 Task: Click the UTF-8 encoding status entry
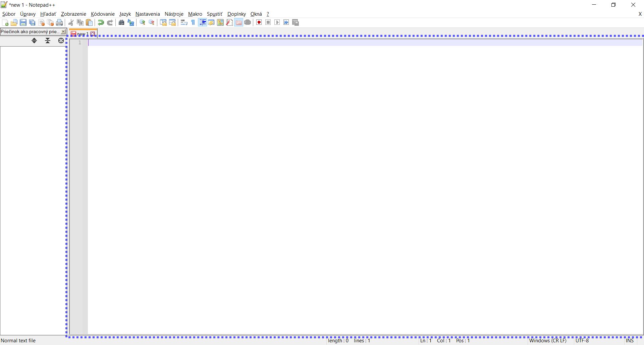click(582, 341)
